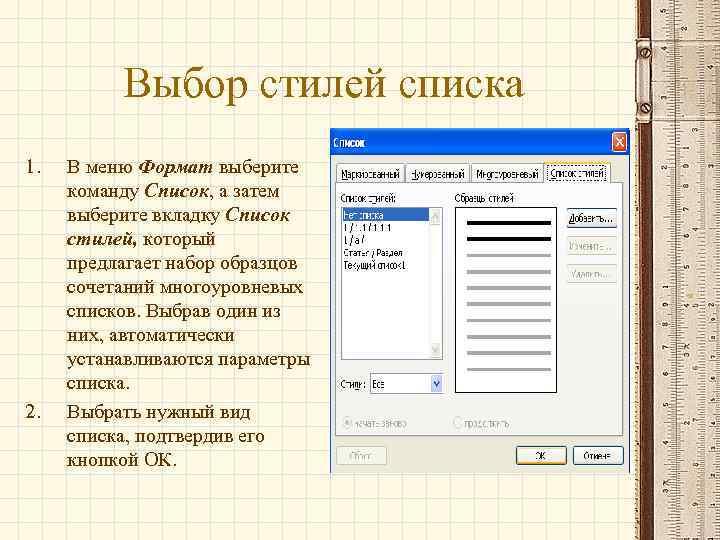The height and width of the screenshot is (540, 720).
Task: Click the styles list scrollbar up arrow
Action: pyautogui.click(x=435, y=216)
